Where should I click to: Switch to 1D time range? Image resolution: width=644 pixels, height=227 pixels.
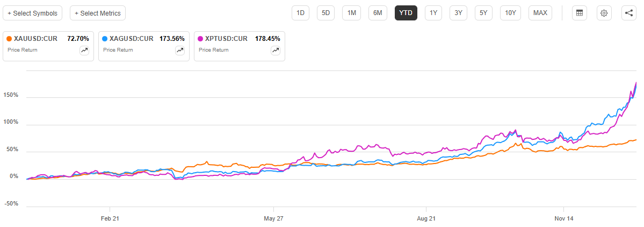click(x=301, y=13)
